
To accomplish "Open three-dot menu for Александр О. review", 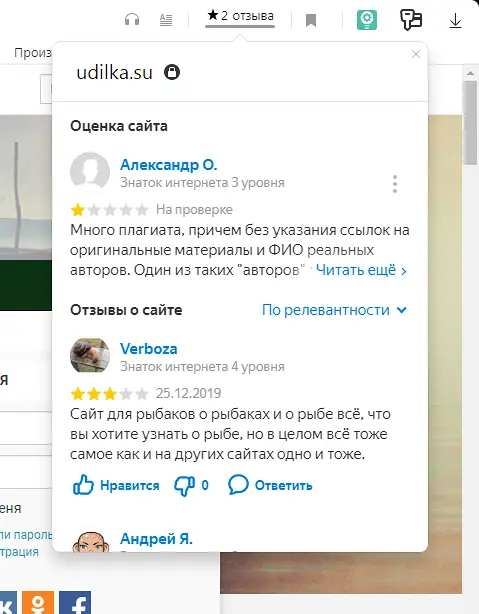I will click(x=395, y=184).
